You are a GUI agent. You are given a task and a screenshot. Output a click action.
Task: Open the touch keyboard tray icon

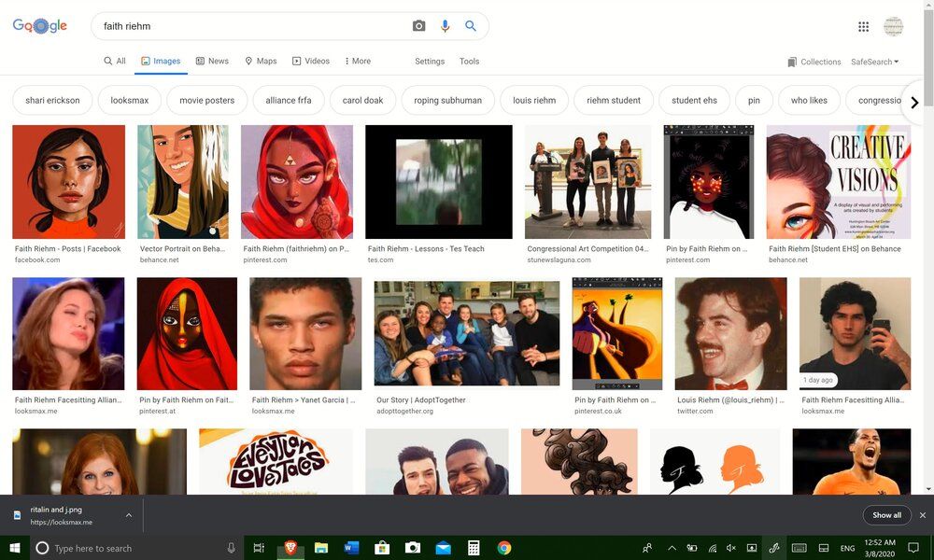click(799, 548)
